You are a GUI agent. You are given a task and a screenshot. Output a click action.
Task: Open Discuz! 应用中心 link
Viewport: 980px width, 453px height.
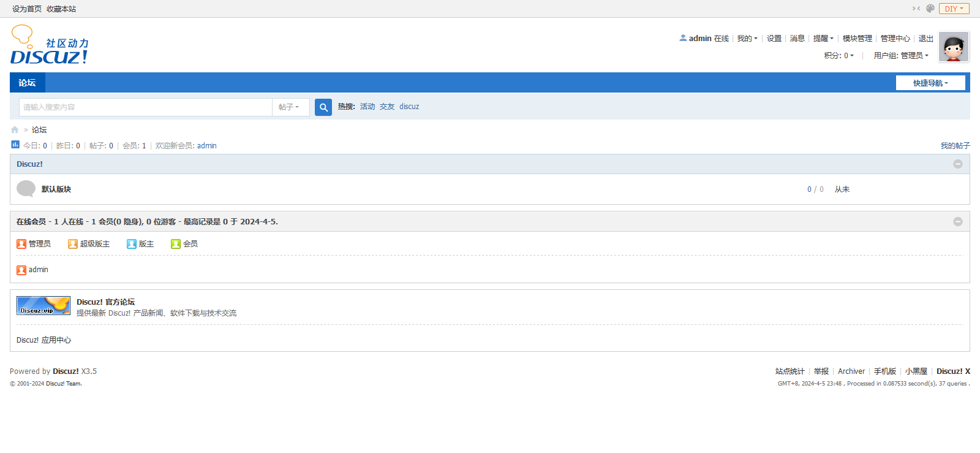coord(43,340)
